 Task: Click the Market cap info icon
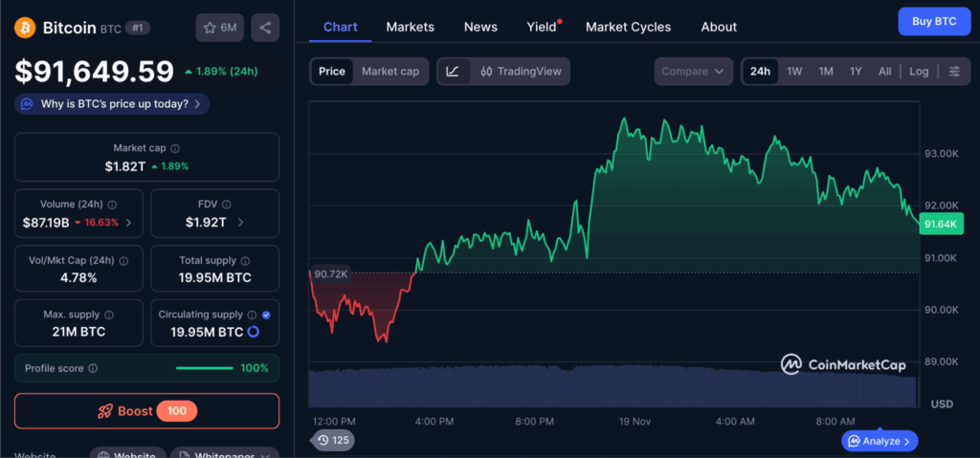click(x=175, y=148)
